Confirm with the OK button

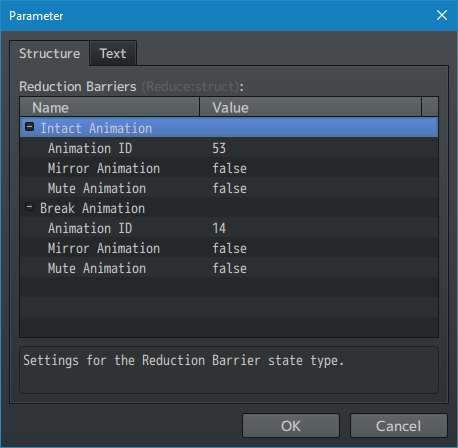click(291, 426)
